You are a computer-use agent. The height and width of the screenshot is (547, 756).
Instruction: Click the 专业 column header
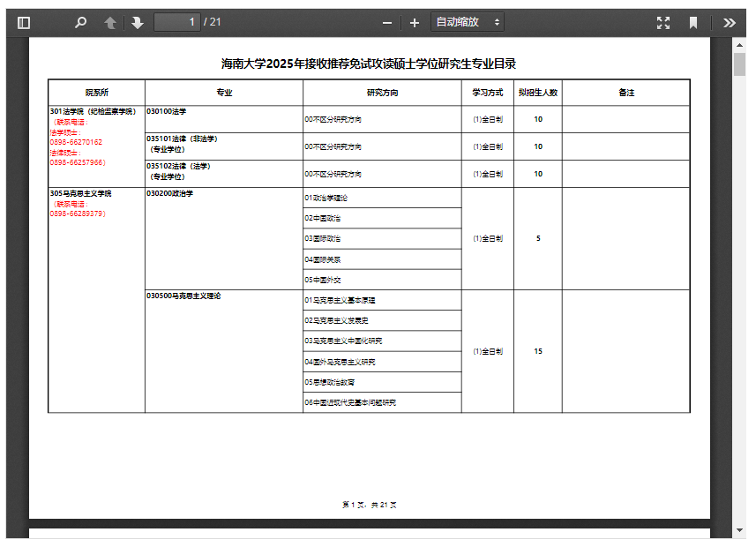point(224,93)
